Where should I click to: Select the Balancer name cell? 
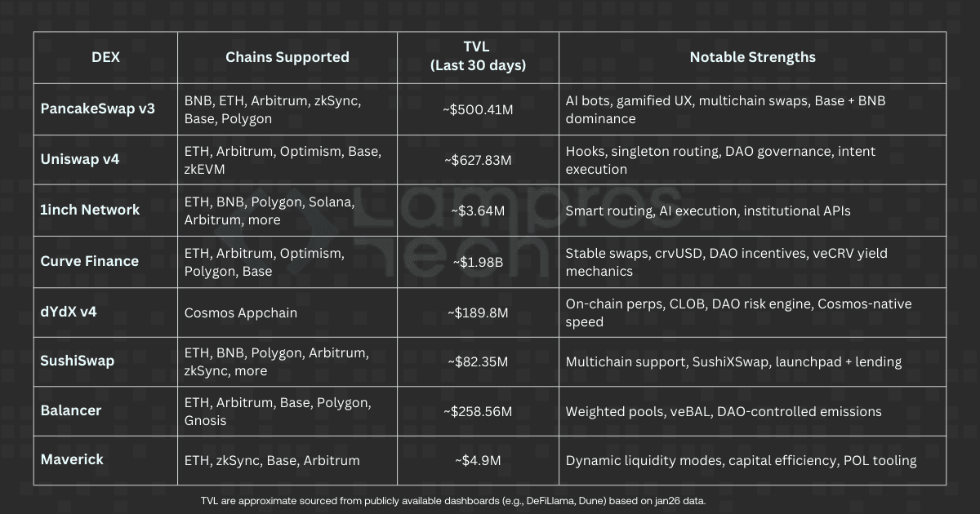click(x=71, y=411)
